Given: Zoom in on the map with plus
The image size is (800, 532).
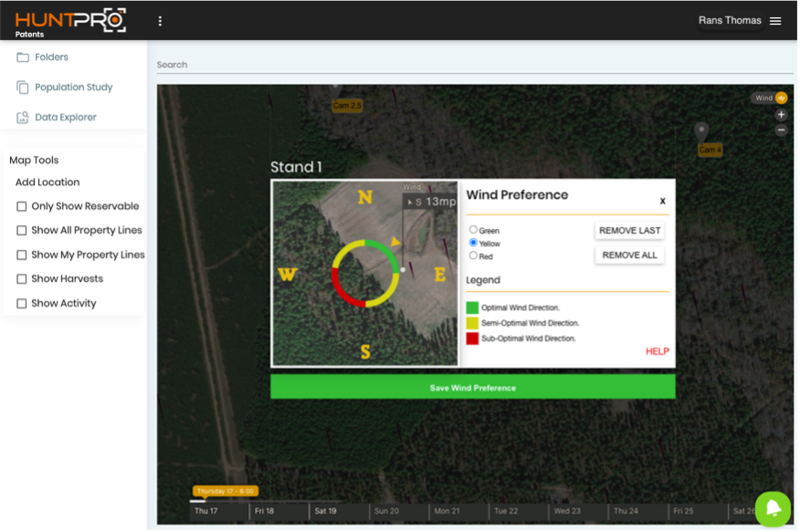Looking at the screenshot, I should coord(781,115).
